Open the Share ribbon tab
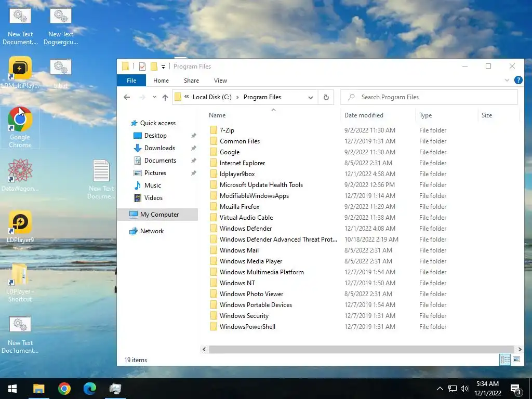This screenshot has height=399, width=532. point(191,81)
